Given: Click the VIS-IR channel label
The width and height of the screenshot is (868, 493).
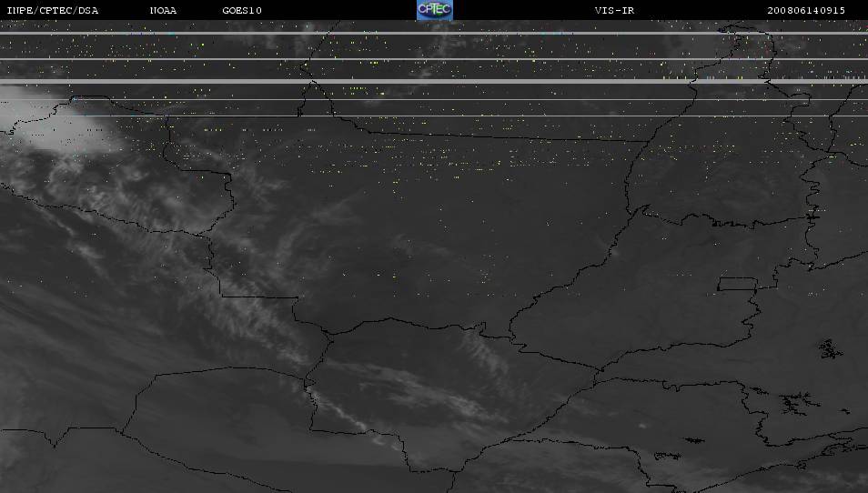Looking at the screenshot, I should tap(614, 11).
